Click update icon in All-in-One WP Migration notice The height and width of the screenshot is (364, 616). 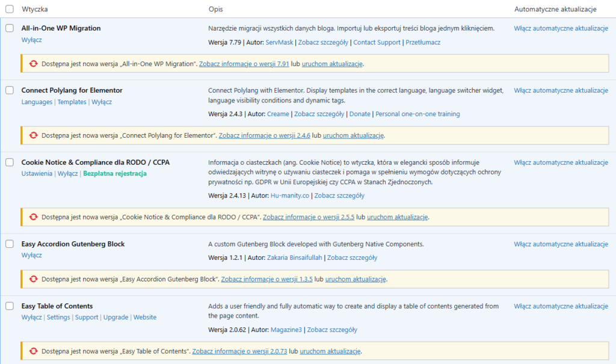coord(34,63)
